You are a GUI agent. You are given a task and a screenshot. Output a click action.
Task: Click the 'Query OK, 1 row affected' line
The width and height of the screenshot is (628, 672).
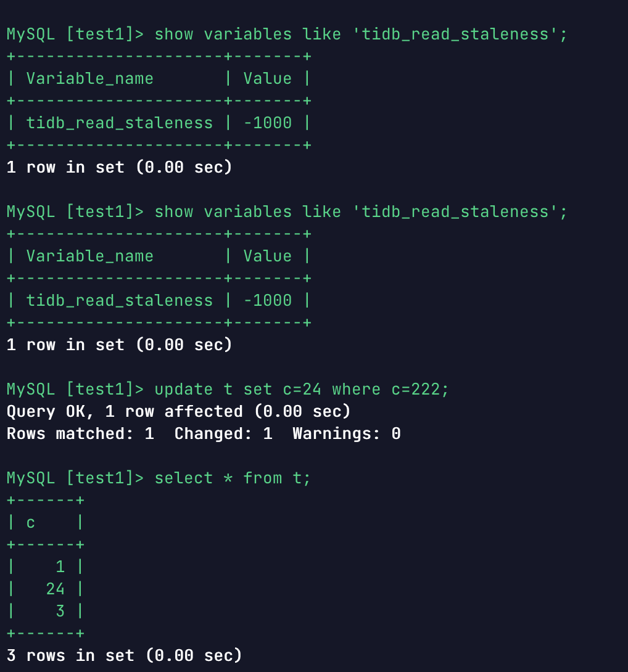[x=178, y=411]
